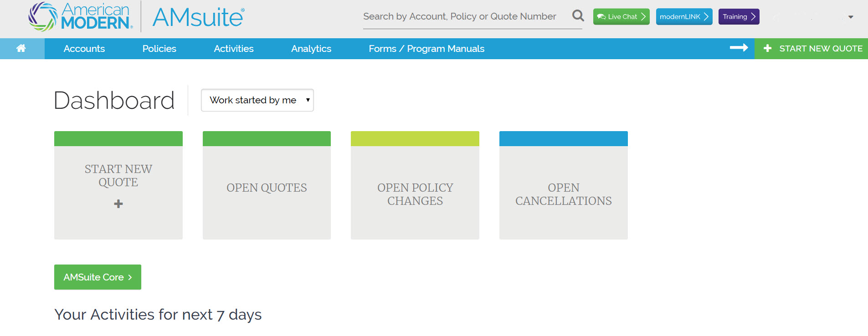Viewport: 868px width, 336px height.
Task: Click the green START NEW QUOTE button
Action: point(811,49)
